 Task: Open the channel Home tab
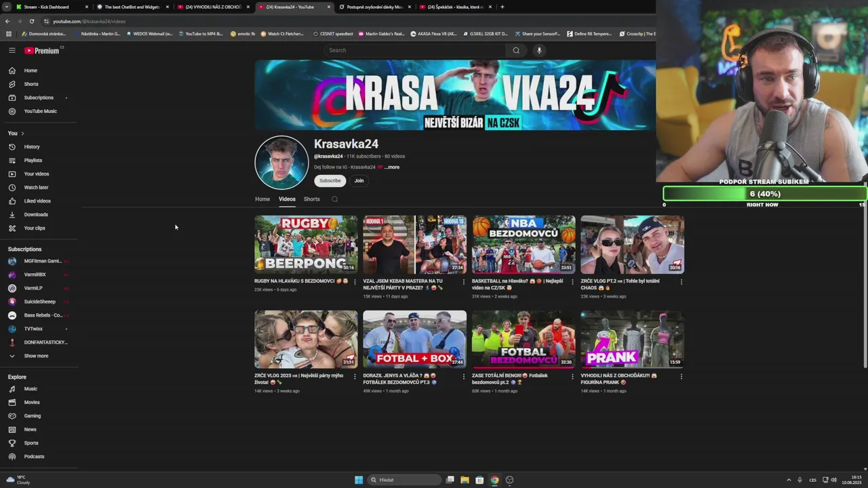pos(262,199)
